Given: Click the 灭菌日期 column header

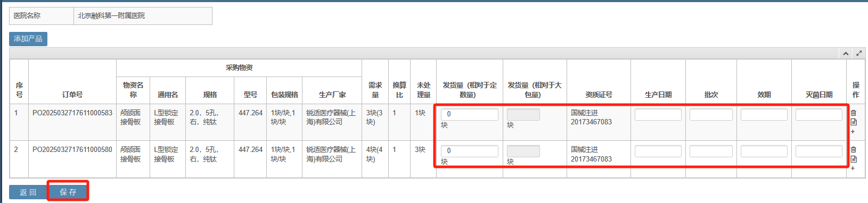Looking at the screenshot, I should pos(819,95).
